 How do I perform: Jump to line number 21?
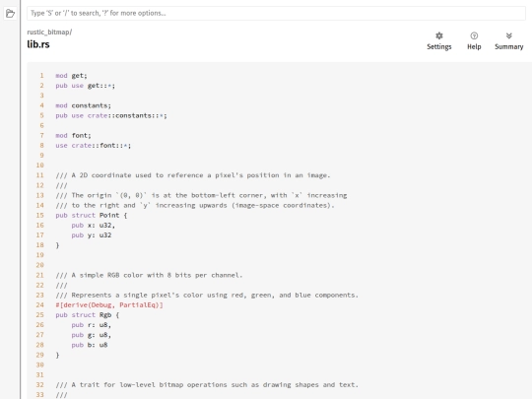click(x=40, y=275)
